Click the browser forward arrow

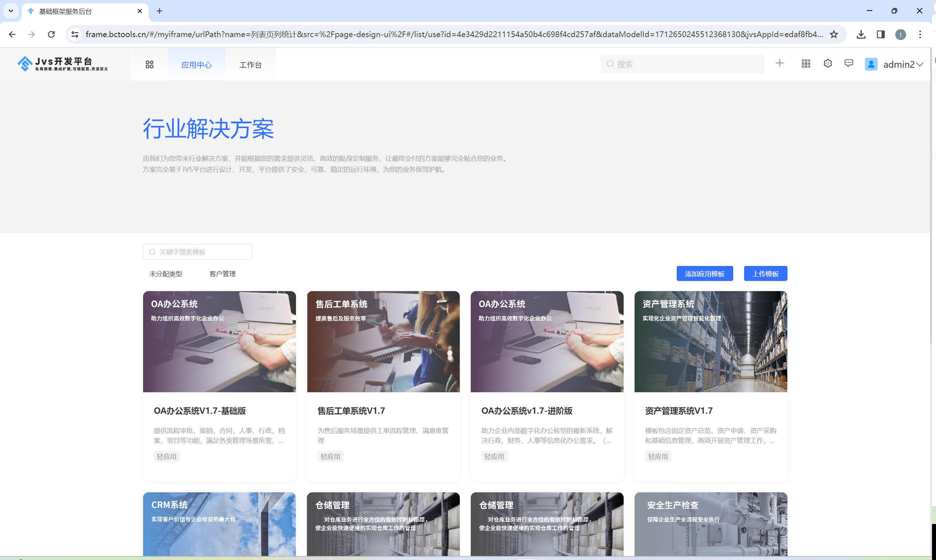(32, 34)
